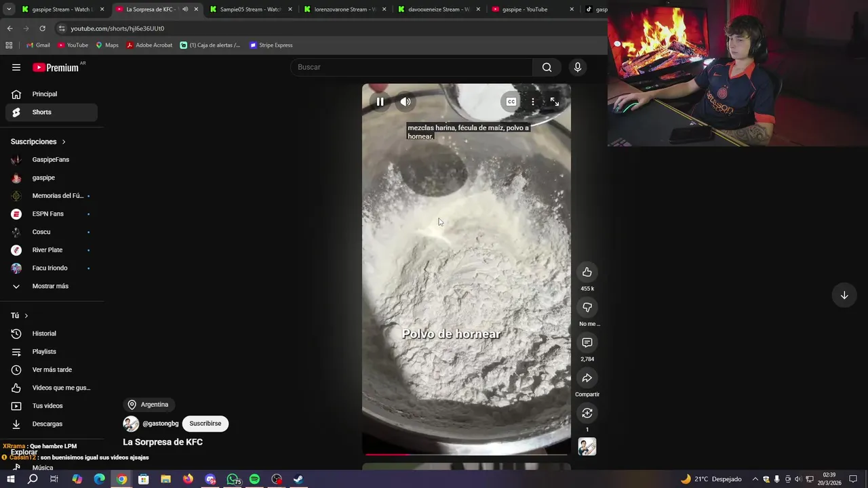This screenshot has width=868, height=488.
Task: Open Caja de alertas bookmark
Action: pos(210,45)
